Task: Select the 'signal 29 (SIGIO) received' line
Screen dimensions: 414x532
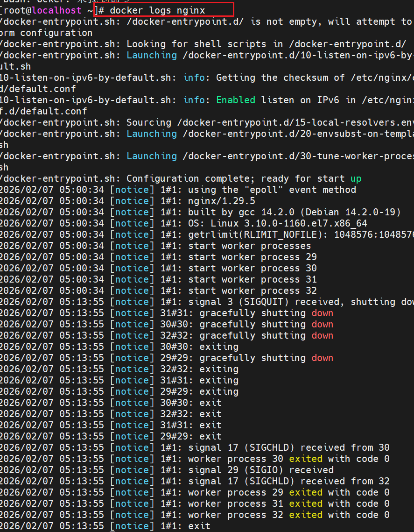Action: point(167,469)
